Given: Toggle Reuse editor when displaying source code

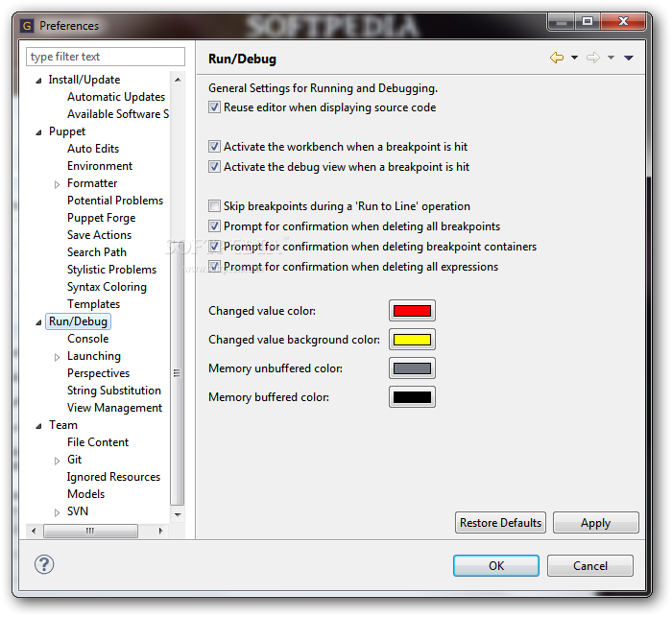Looking at the screenshot, I should click(214, 107).
